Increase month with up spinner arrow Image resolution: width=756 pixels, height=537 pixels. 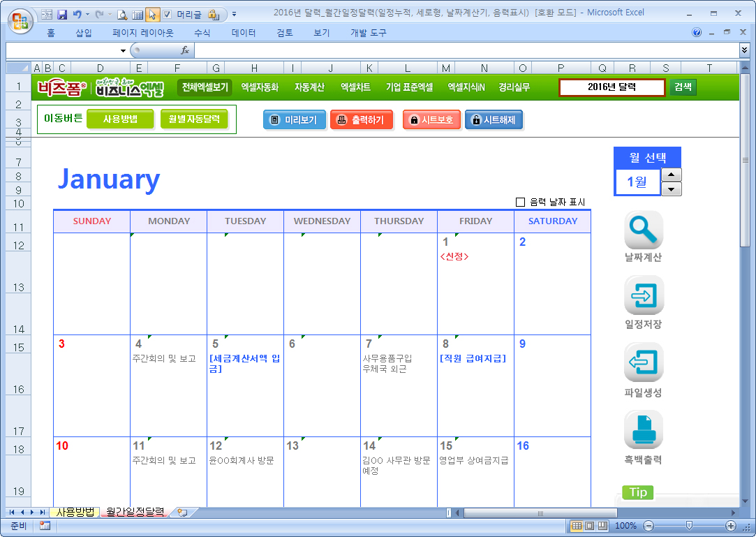(671, 174)
